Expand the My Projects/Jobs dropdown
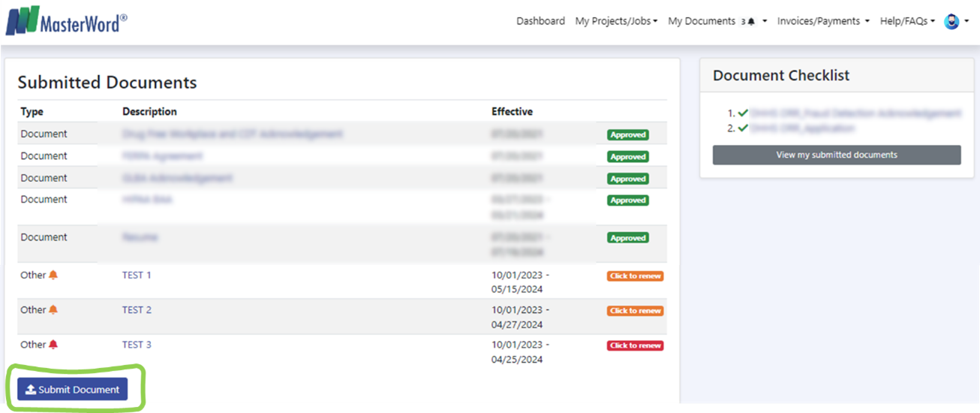Viewport: 980px width, 413px height. click(616, 21)
